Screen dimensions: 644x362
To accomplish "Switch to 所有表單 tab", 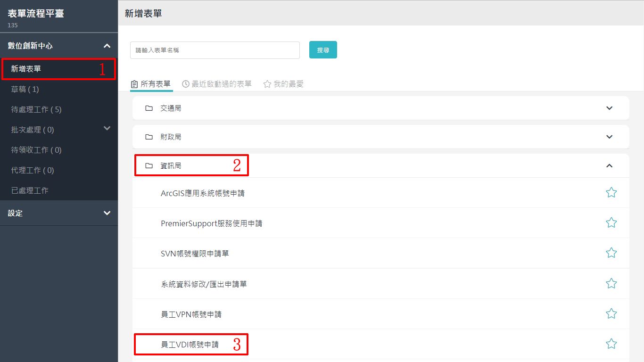I will [x=151, y=84].
